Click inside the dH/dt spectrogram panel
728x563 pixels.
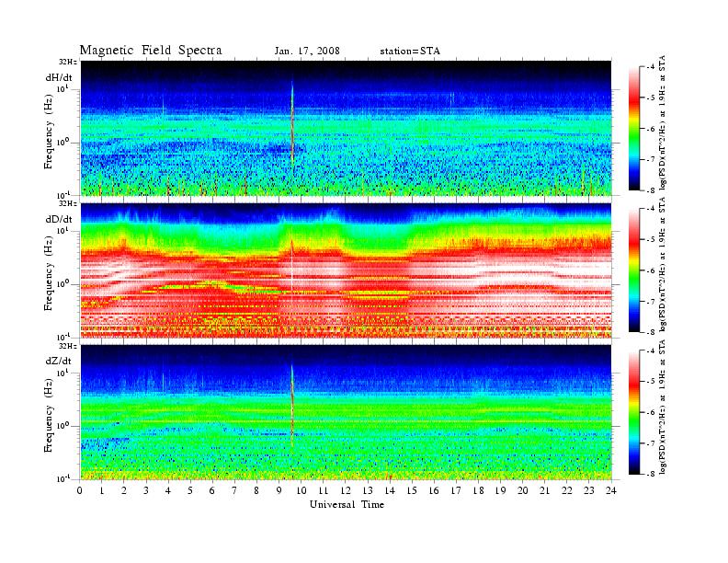[x=347, y=128]
